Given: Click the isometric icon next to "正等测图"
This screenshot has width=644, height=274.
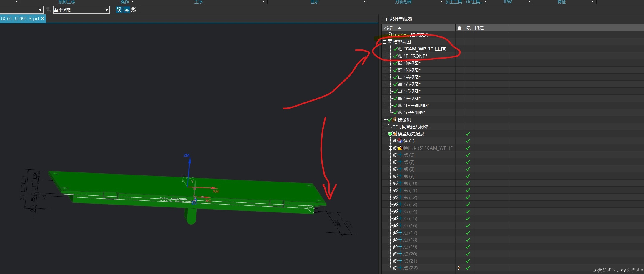Looking at the screenshot, I should tap(400, 112).
